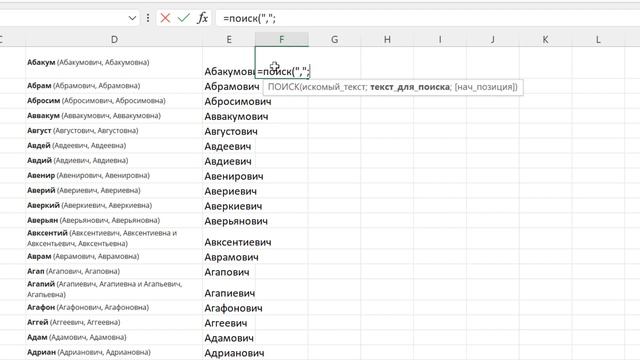Screen dimensions: 640x360
Task: Select cell E with Авериевич
Action: tap(229, 191)
